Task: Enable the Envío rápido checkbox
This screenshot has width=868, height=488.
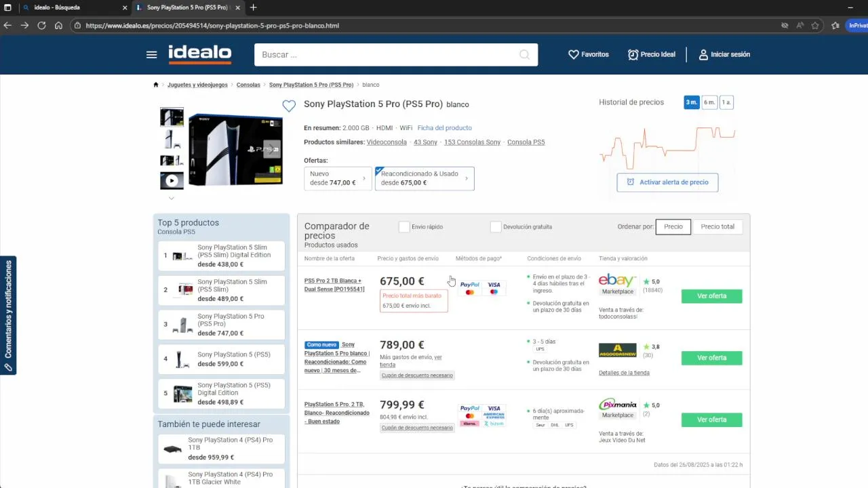Action: [x=404, y=227]
